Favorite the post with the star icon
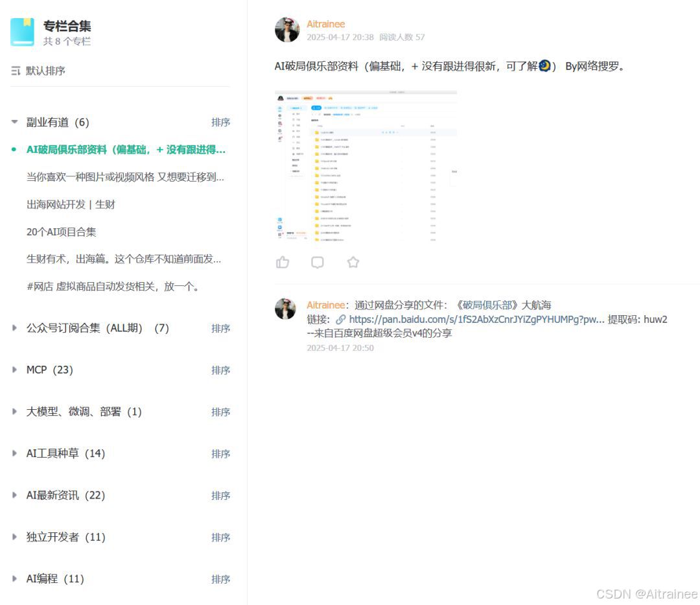 click(353, 262)
